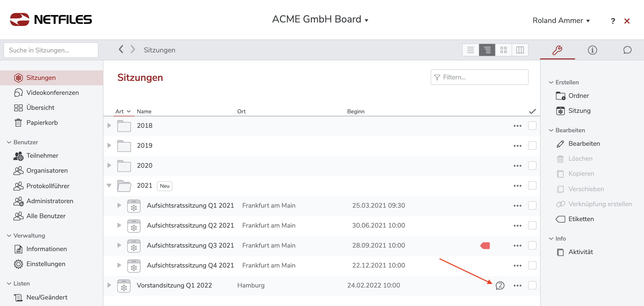Navigate back with left arrow
This screenshot has width=644, height=306.
[x=121, y=49]
